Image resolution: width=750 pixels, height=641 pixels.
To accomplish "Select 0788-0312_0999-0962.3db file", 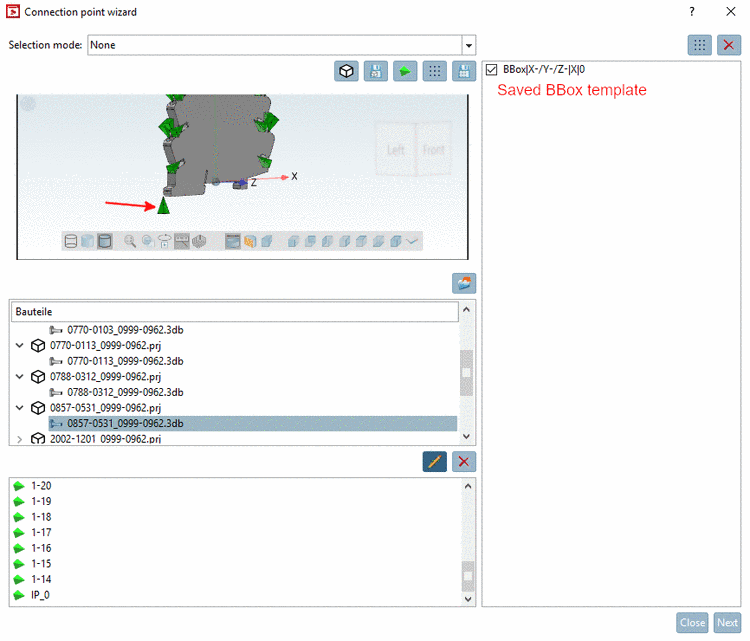I will [125, 392].
